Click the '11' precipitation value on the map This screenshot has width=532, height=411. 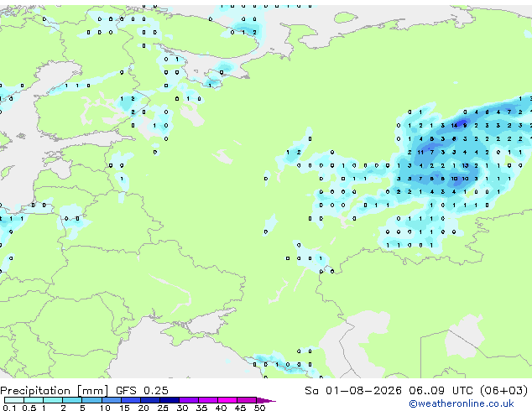click(x=420, y=153)
